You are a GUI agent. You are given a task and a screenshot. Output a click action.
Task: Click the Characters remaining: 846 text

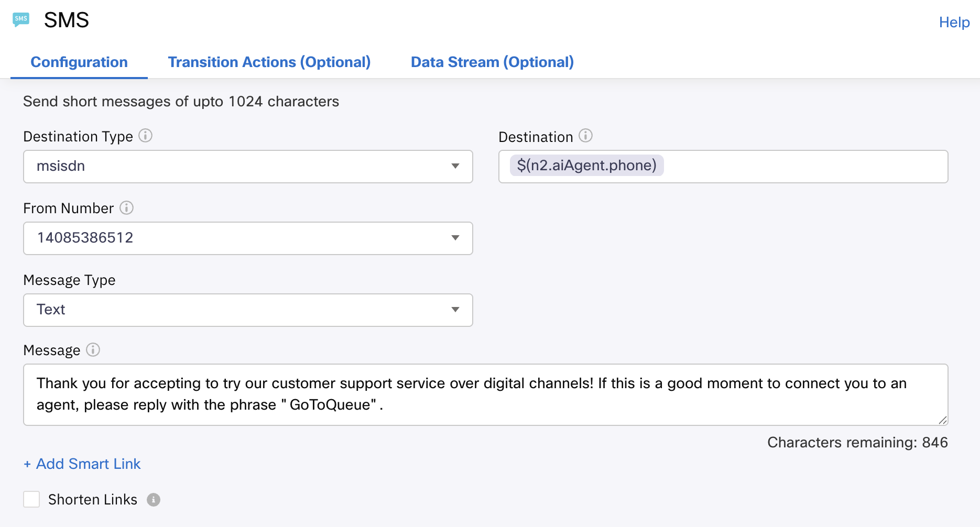[x=857, y=442]
